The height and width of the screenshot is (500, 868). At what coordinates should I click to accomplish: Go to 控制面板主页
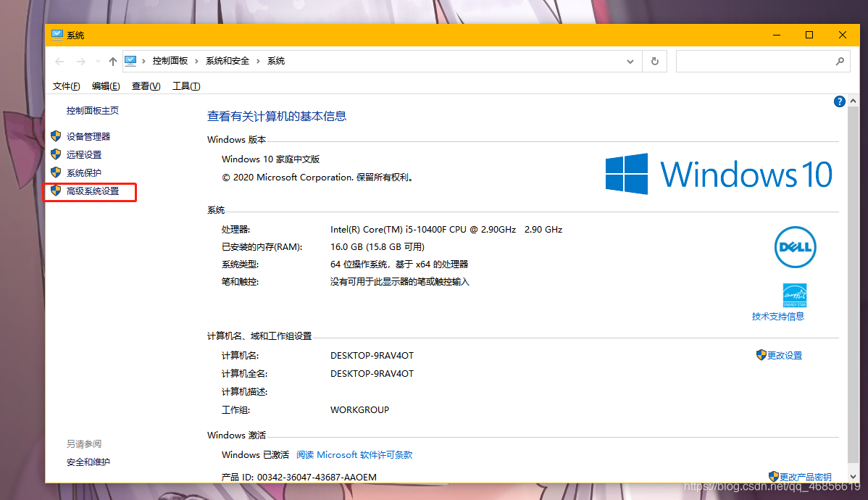[x=93, y=111]
